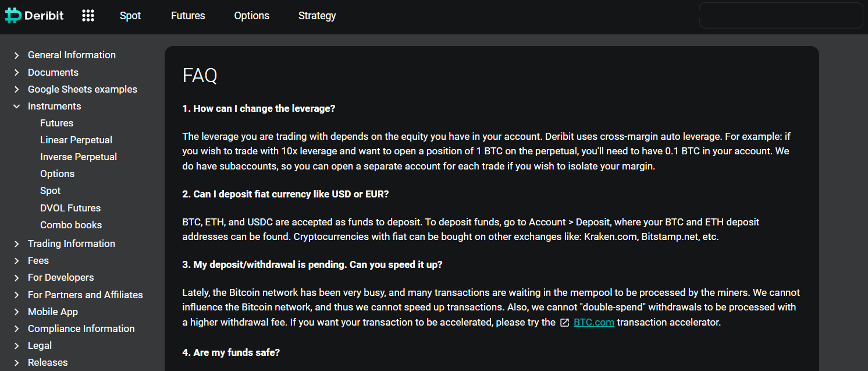Image resolution: width=868 pixels, height=371 pixels.
Task: Expand the Fees section chevron
Action: (17, 261)
